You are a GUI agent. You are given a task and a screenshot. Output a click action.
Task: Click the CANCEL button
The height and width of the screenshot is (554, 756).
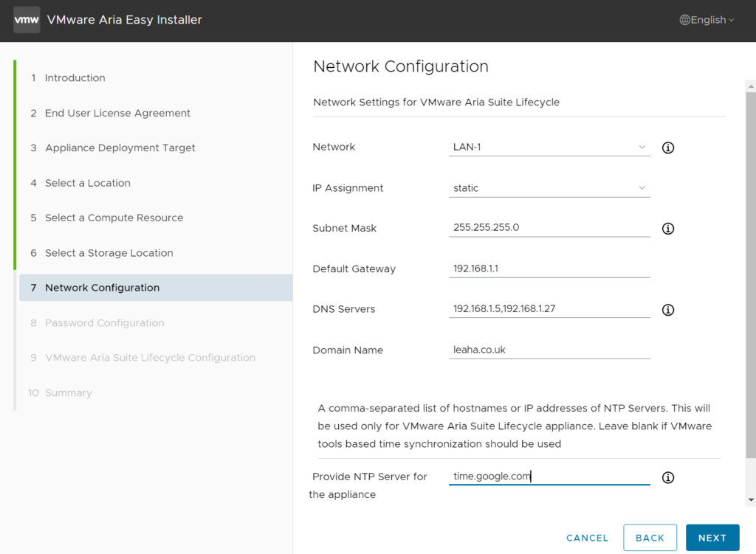[x=587, y=538]
